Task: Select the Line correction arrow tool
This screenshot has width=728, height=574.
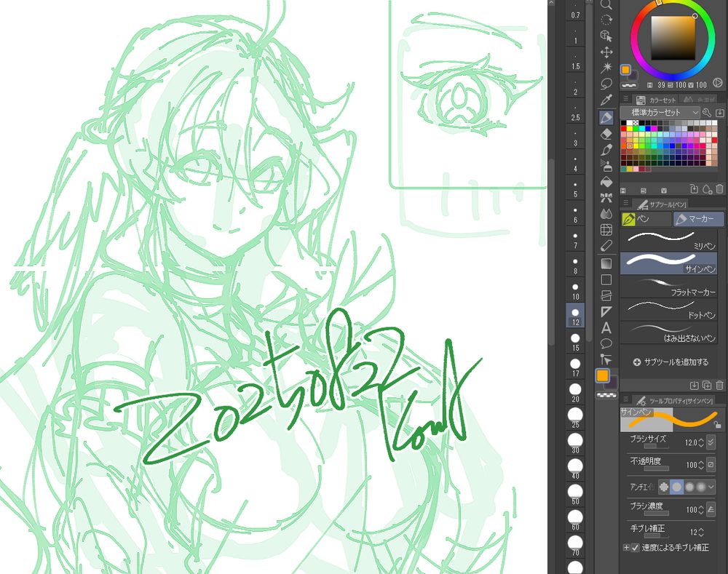Action: coord(606,359)
